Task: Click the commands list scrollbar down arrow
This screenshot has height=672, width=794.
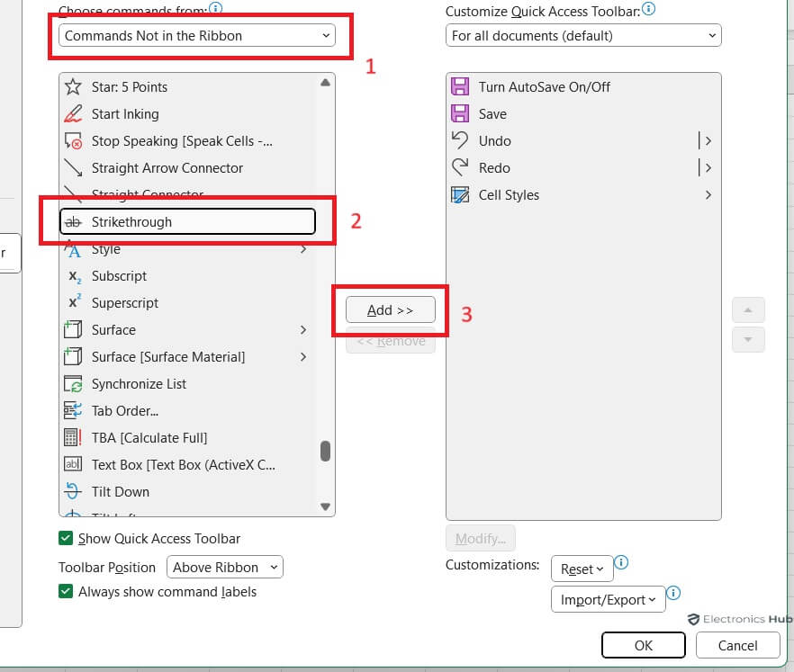Action: [325, 507]
